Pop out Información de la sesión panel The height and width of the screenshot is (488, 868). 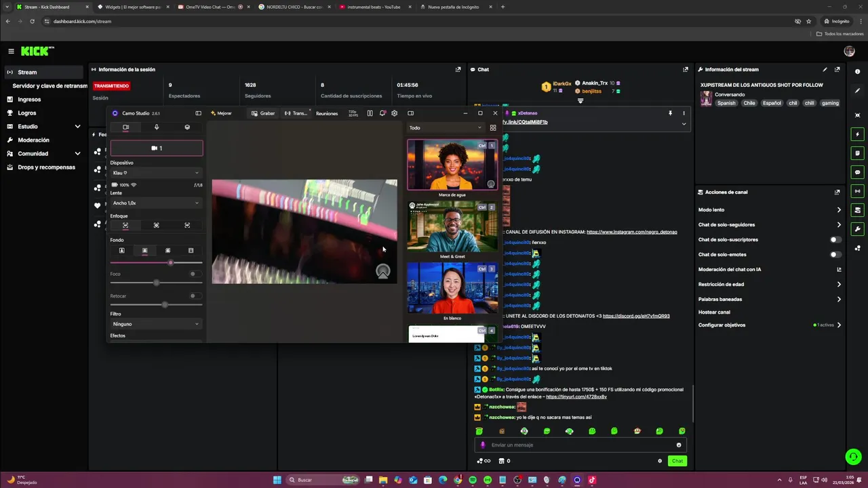pos(458,69)
